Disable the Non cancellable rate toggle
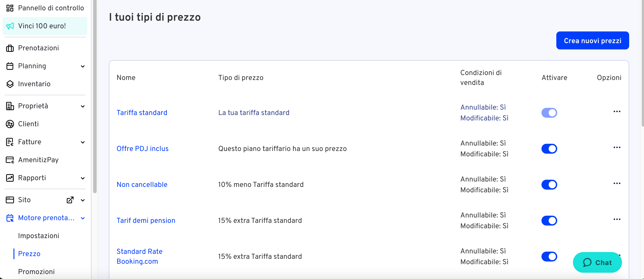 pos(549,185)
